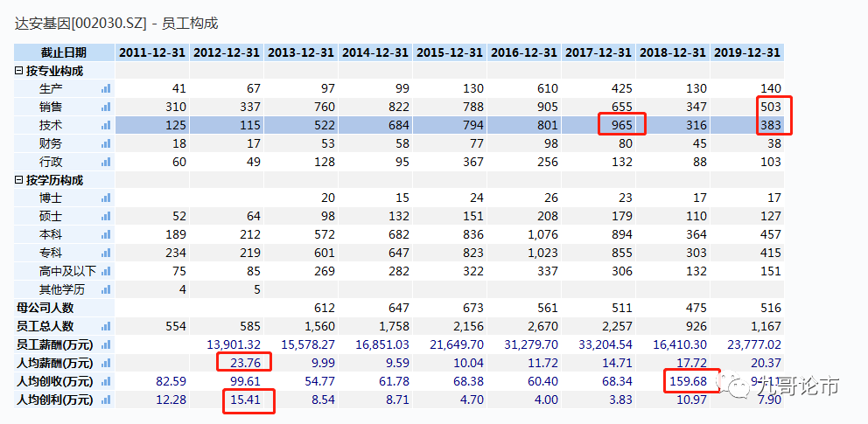Select 13,901.32 员工薪酬 value
Viewport: 868px width, 424px height.
pos(234,345)
